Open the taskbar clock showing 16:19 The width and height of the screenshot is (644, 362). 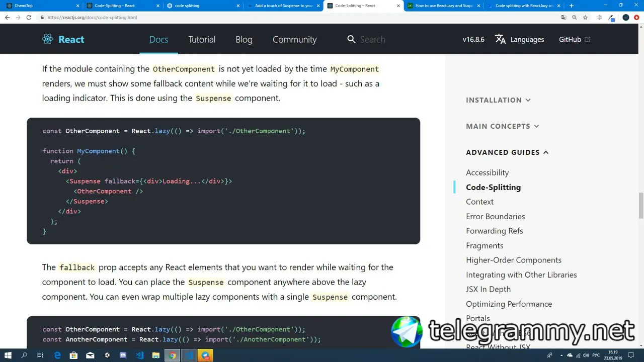(613, 355)
